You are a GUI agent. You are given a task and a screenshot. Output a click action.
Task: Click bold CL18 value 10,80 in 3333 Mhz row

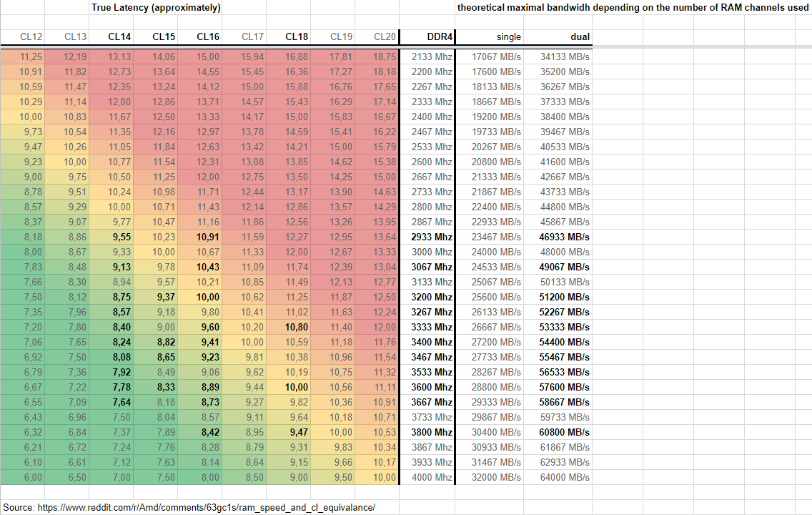pos(289,327)
